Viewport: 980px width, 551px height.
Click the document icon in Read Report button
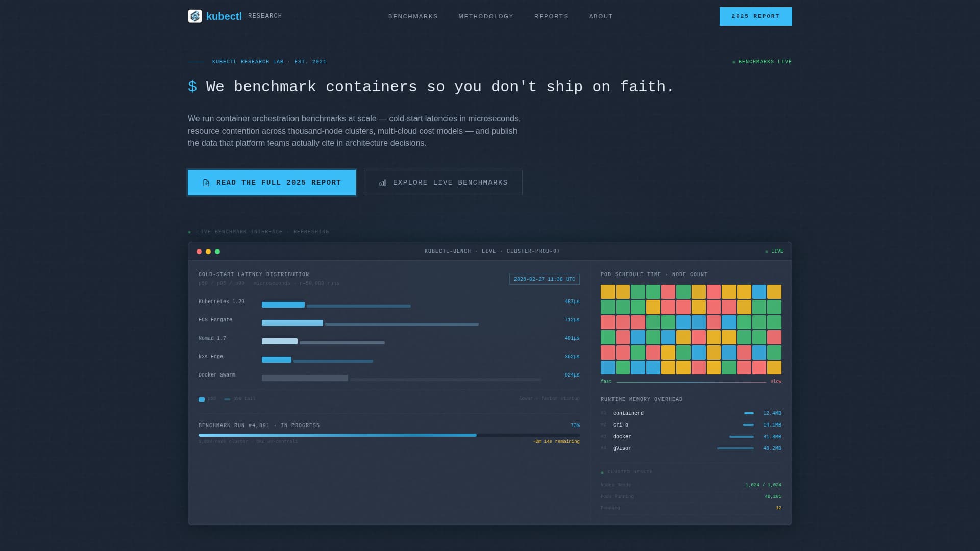(x=206, y=183)
